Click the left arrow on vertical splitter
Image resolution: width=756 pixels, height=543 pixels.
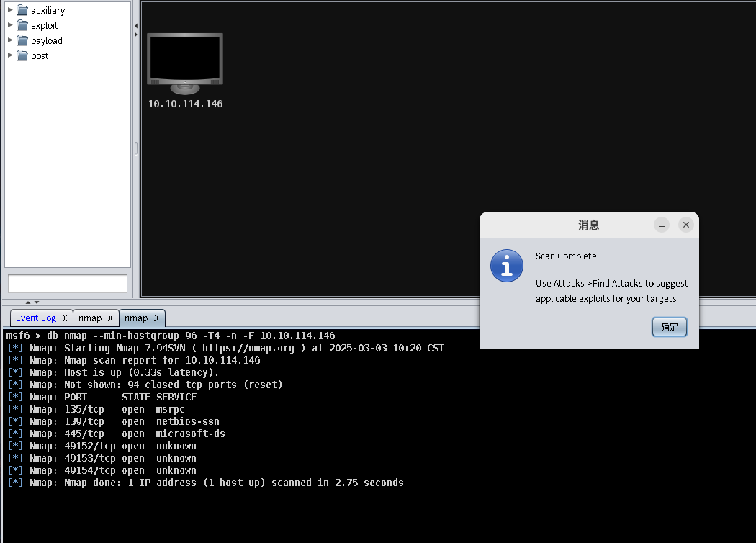click(x=136, y=26)
